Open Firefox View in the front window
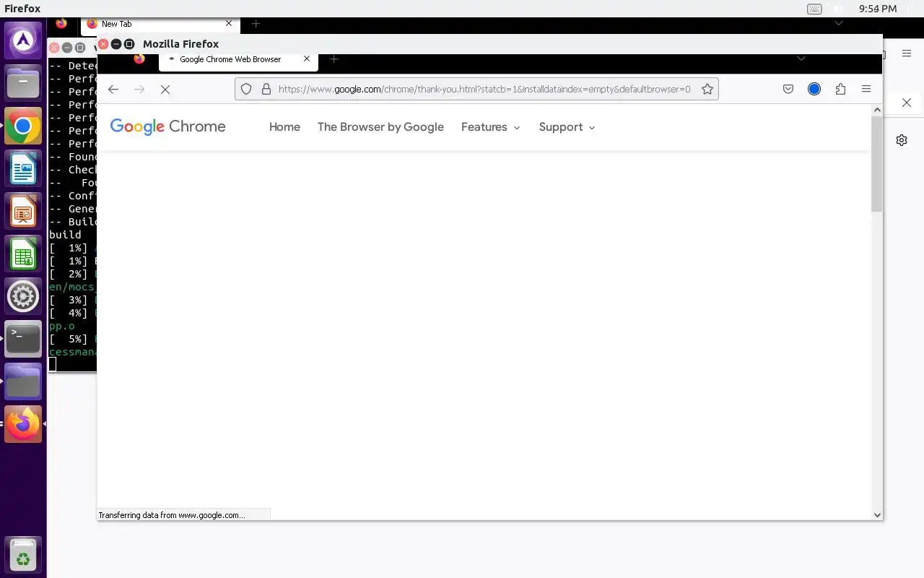 [139, 59]
